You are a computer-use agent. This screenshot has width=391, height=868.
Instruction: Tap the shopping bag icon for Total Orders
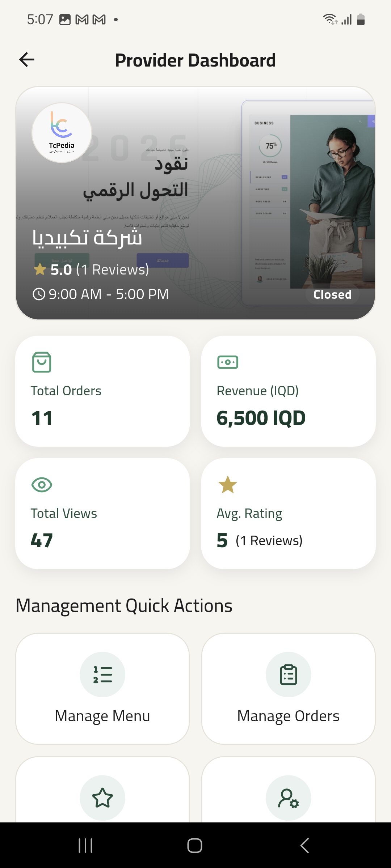coord(42,362)
